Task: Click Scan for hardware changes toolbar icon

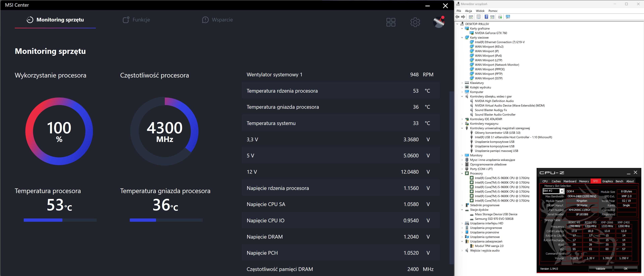Action: tap(508, 17)
